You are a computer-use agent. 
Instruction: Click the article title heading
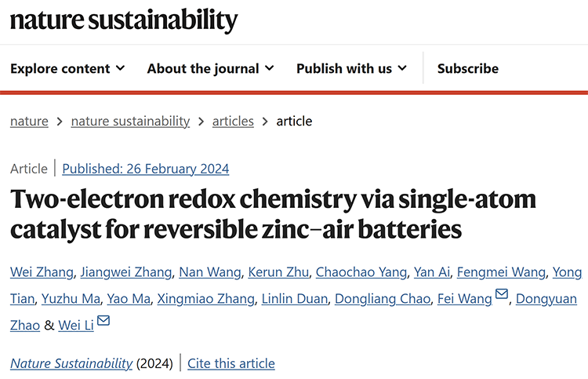pyautogui.click(x=273, y=214)
